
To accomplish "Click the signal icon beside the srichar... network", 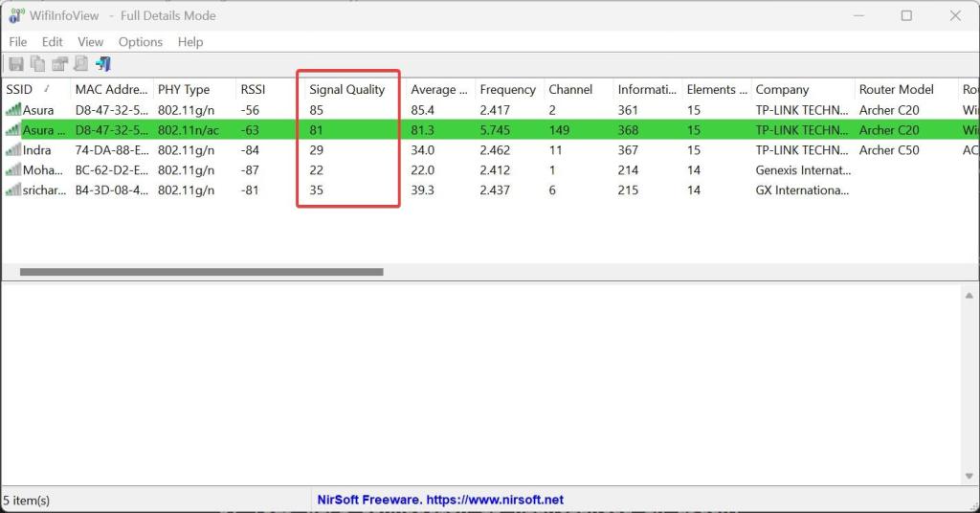I will pos(13,190).
